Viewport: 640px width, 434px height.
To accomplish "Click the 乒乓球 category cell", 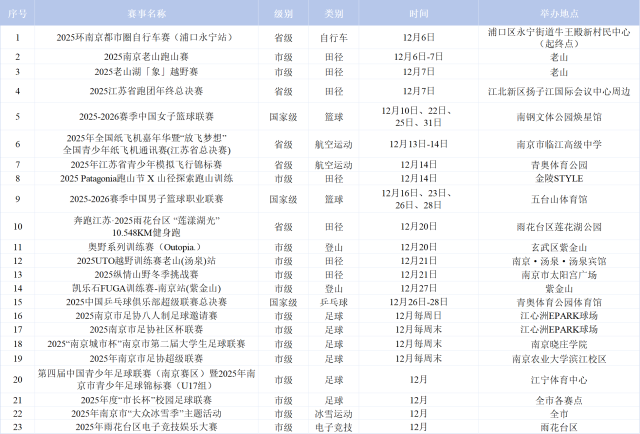I will pyautogui.click(x=332, y=300).
